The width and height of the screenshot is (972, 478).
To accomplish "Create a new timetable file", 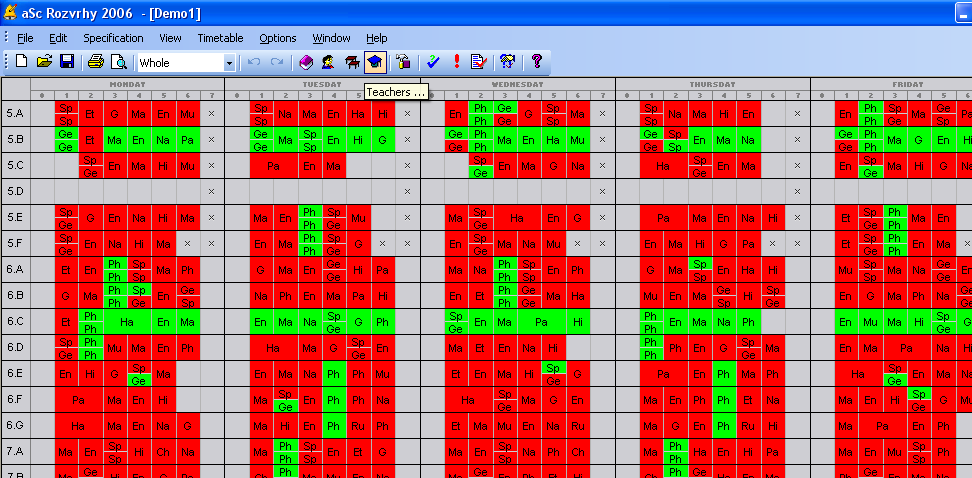I will point(22,62).
